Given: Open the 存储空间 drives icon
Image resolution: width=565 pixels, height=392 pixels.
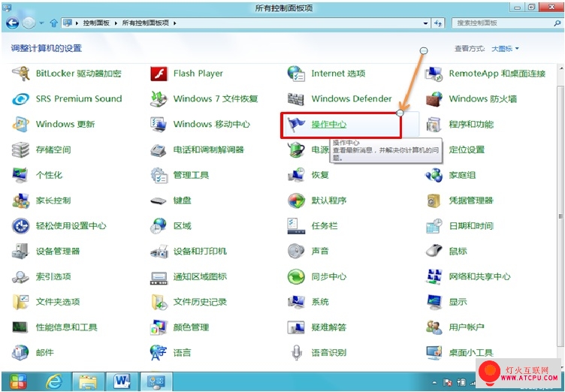Looking at the screenshot, I should [20, 149].
